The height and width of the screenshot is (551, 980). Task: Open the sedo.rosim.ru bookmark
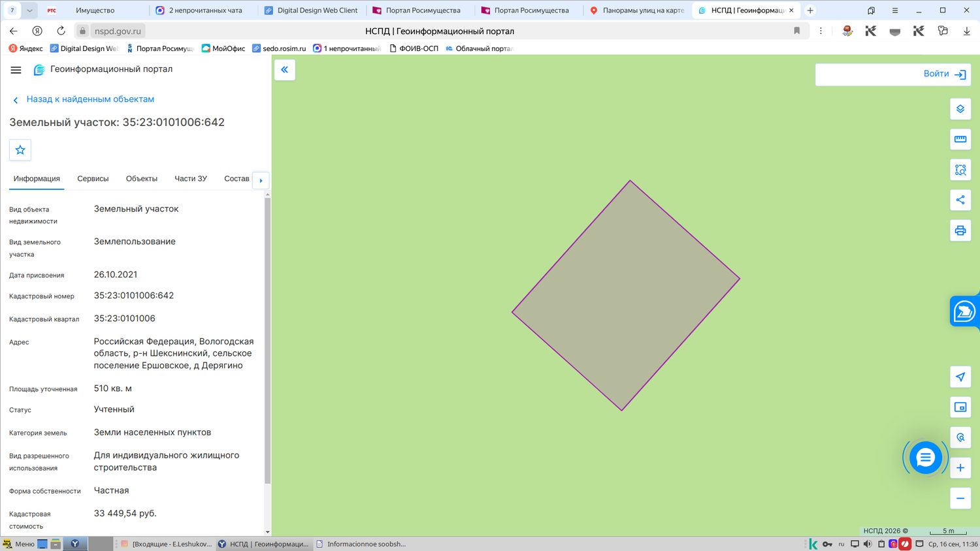tap(279, 48)
